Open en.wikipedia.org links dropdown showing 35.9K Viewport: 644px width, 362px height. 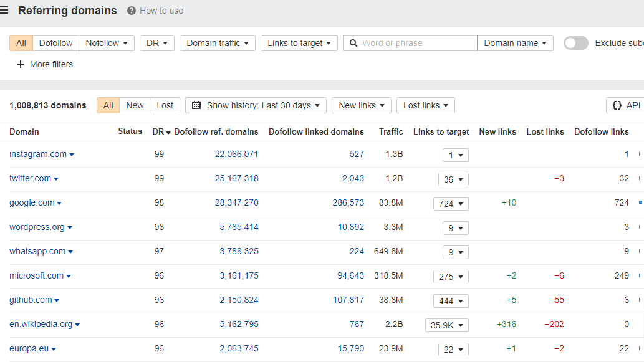click(x=447, y=325)
